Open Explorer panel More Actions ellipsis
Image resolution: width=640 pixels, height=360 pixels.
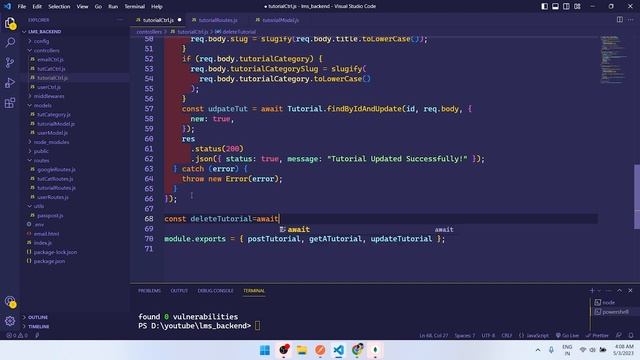tap(120, 20)
